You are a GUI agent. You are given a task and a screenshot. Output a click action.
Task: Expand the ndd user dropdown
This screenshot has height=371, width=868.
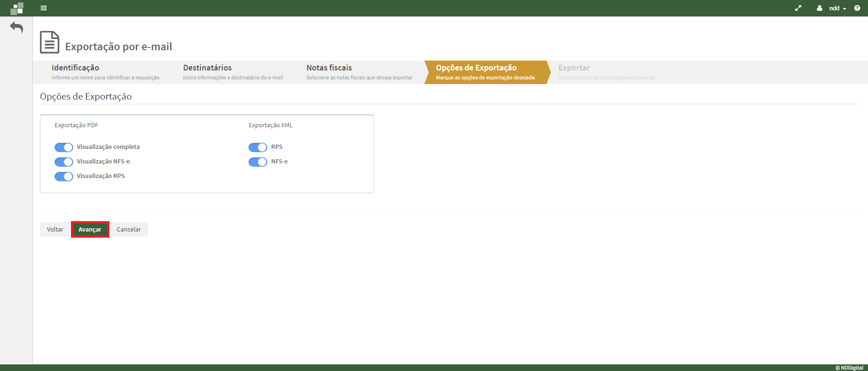(837, 8)
